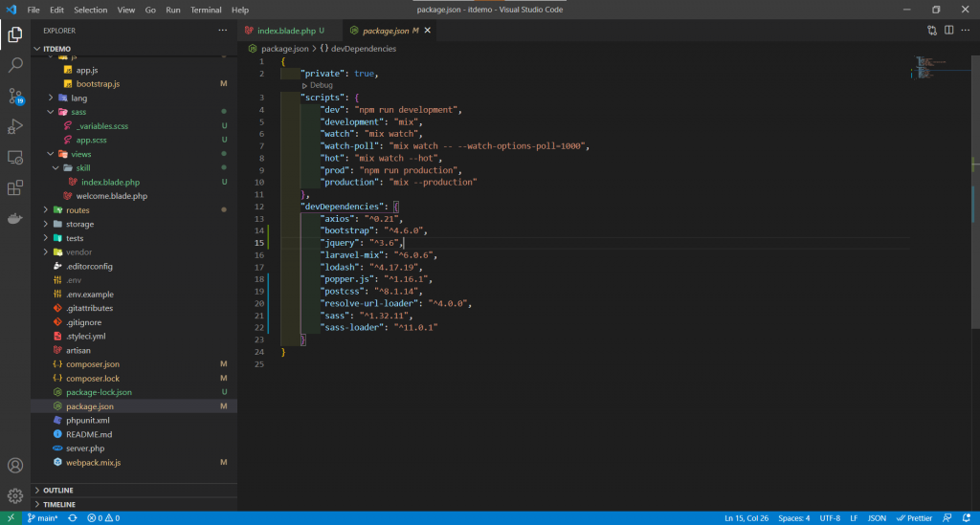
Task: Open notifications bell in status bar
Action: tap(967, 518)
